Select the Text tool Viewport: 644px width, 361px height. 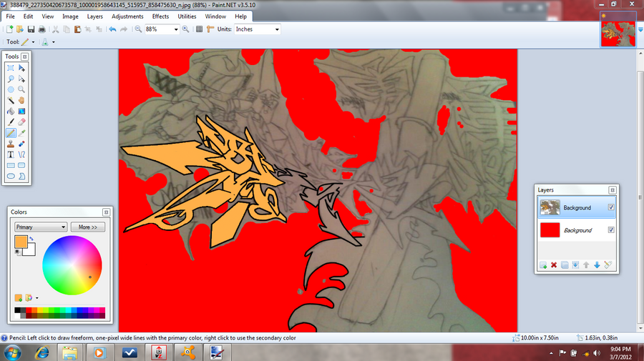[x=11, y=154]
